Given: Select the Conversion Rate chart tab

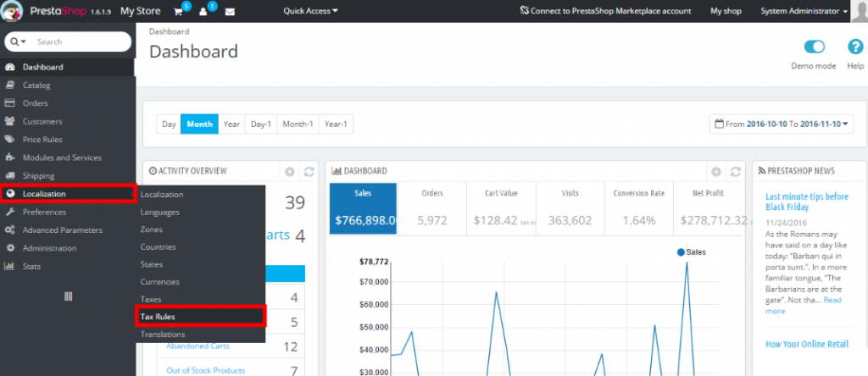Looking at the screenshot, I should tap(638, 208).
